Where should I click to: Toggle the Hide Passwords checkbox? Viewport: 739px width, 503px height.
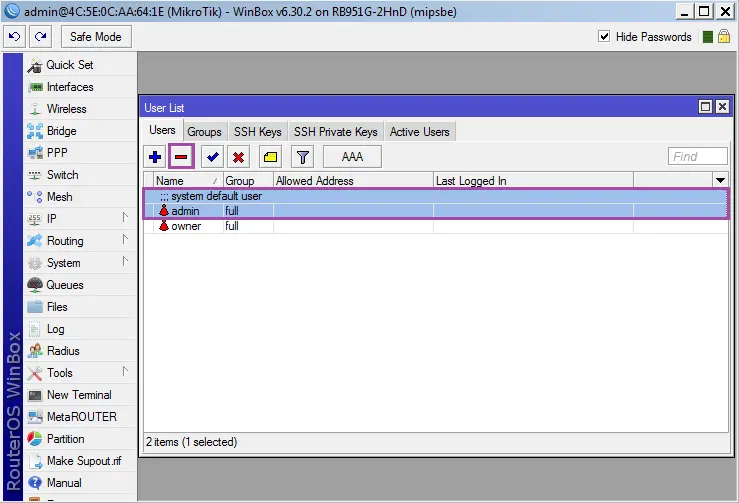coord(604,36)
